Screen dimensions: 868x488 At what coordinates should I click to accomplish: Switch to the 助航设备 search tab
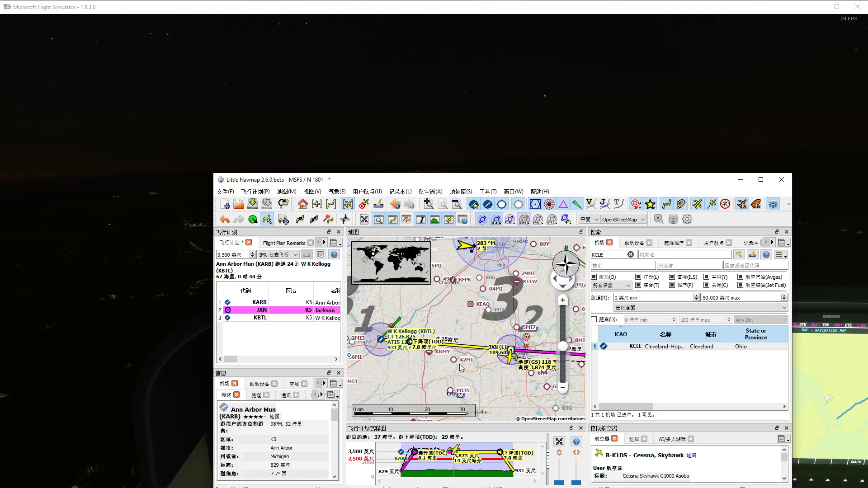[634, 243]
